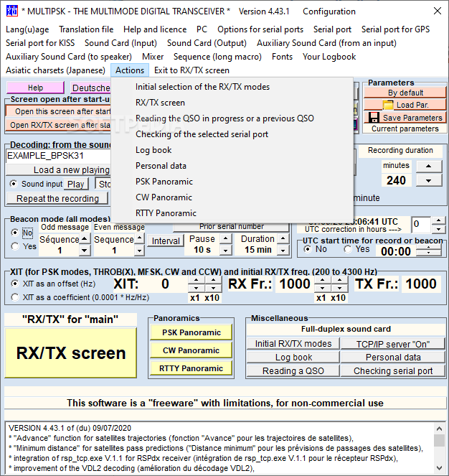
Task: Click Repeat the recording button
Action: click(57, 199)
